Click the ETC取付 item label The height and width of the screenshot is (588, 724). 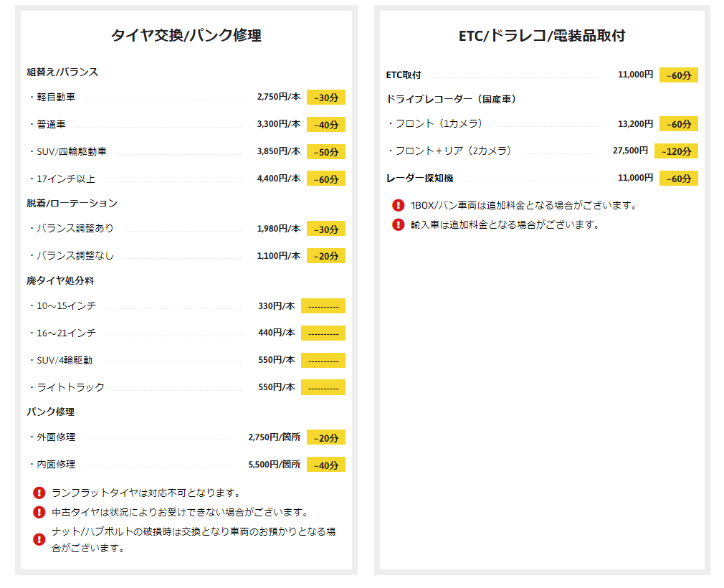(x=404, y=75)
